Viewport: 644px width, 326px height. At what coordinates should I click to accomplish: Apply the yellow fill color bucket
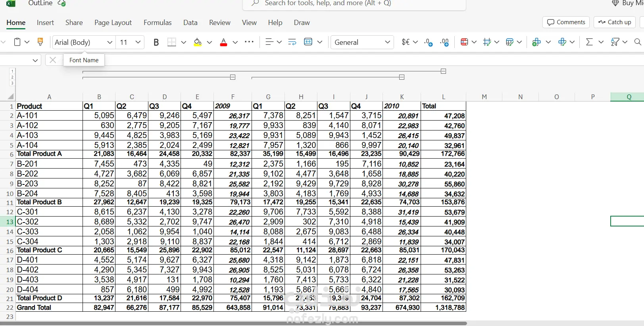tap(198, 42)
